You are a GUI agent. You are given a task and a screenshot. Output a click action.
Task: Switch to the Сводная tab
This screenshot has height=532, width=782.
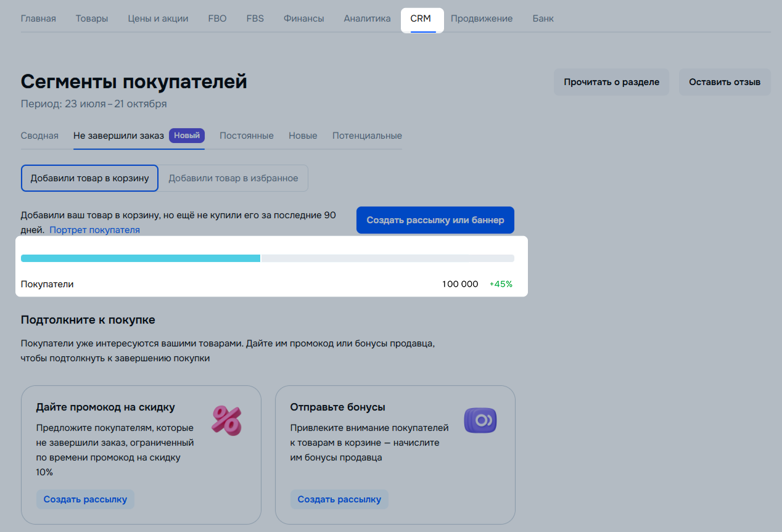tap(39, 136)
